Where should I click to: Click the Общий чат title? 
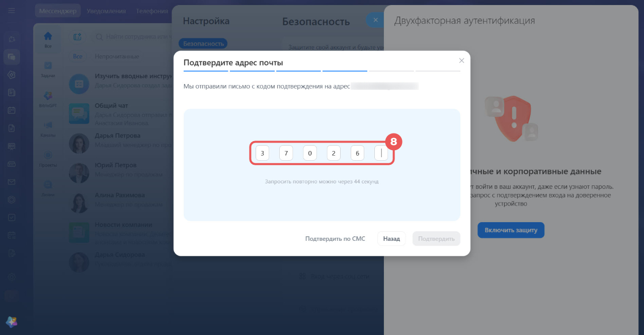tap(112, 106)
